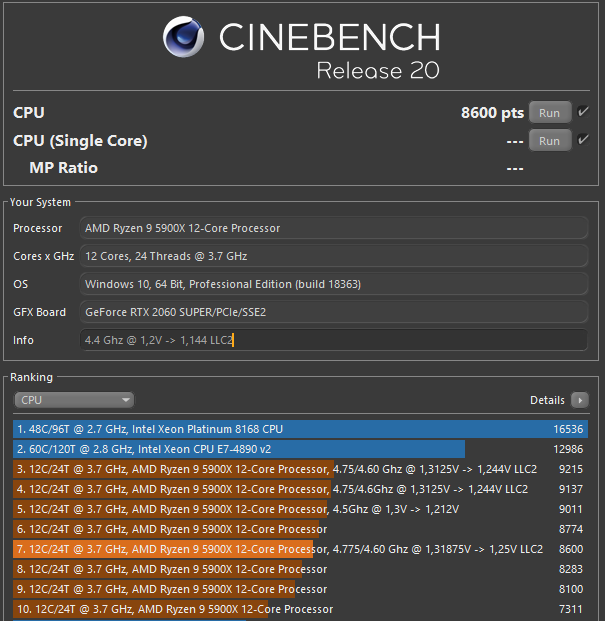This screenshot has height=621, width=605.
Task: Click the Details label in Ranking
Action: tap(547, 400)
